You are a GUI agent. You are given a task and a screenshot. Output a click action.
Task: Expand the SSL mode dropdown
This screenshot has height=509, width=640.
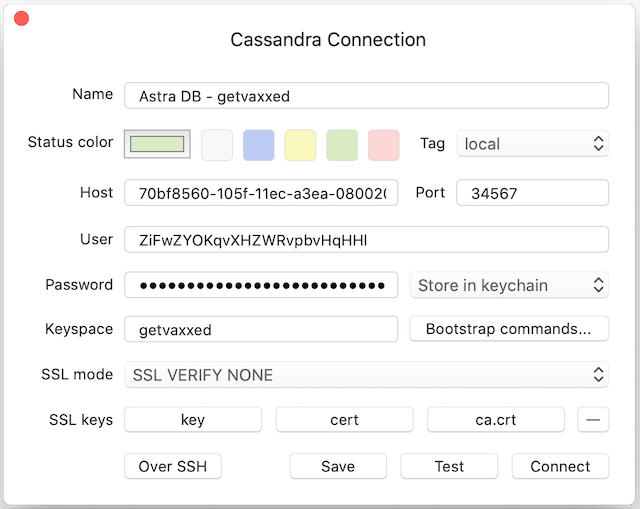[366, 375]
